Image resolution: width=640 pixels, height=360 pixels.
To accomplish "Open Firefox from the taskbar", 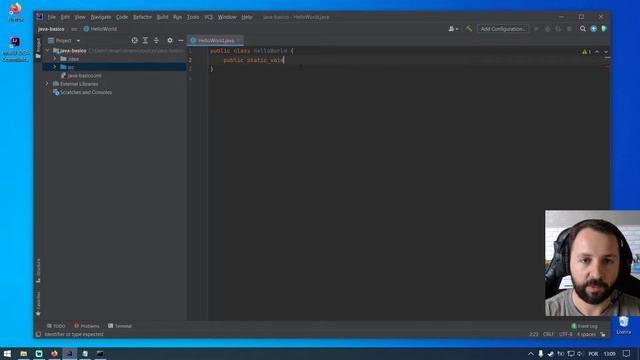I will click(54, 353).
